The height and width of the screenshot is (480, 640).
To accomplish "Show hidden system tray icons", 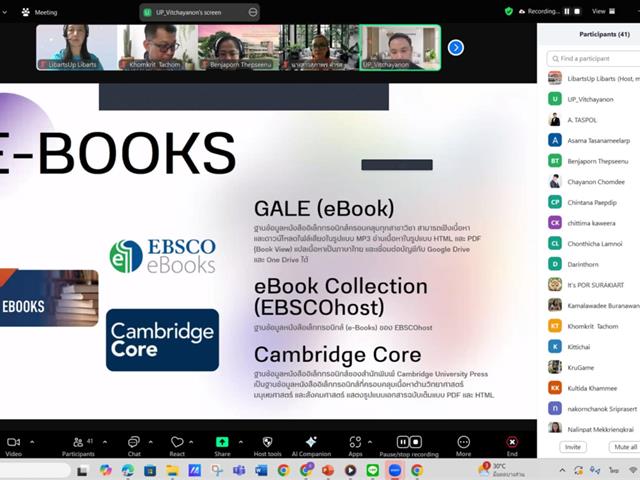I will tap(562, 470).
